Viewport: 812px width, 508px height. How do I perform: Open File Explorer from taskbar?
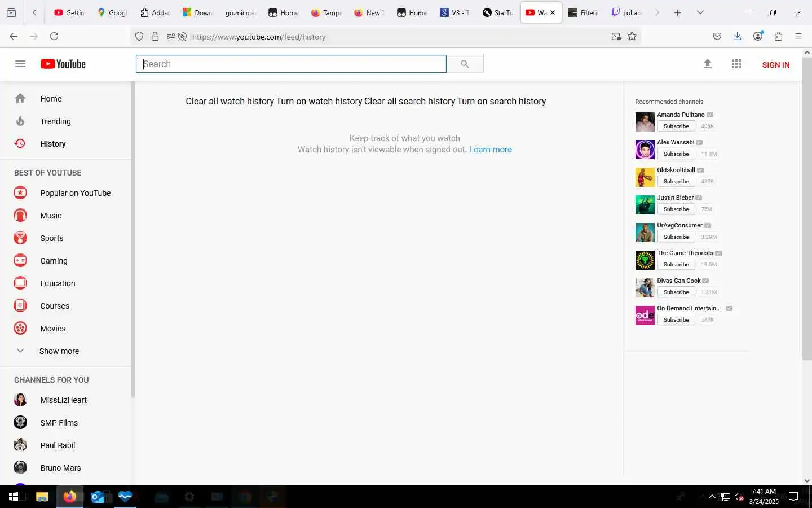tap(42, 497)
